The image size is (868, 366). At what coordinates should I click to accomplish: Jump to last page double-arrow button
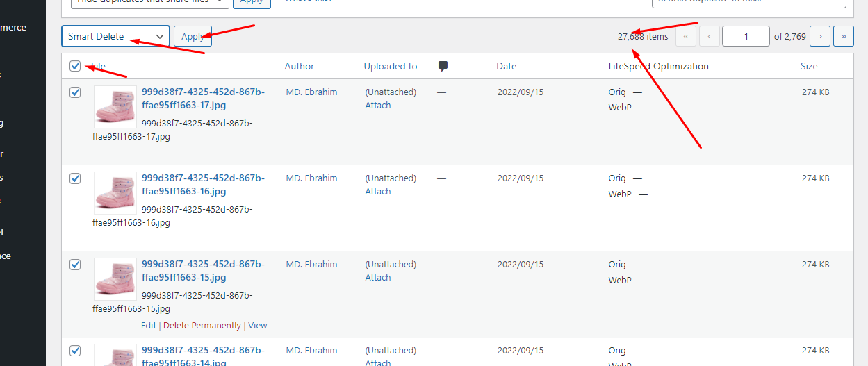[x=844, y=36]
